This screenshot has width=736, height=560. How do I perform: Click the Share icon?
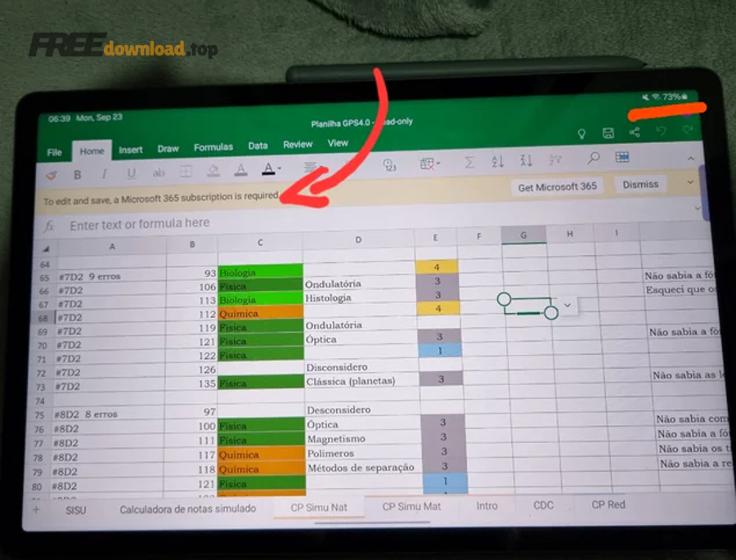coord(635,132)
